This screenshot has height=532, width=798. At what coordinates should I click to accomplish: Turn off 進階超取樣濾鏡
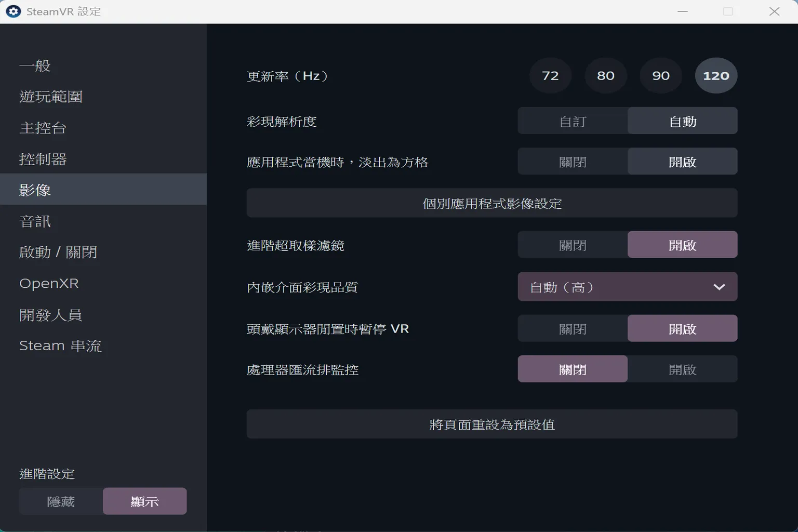pos(572,244)
